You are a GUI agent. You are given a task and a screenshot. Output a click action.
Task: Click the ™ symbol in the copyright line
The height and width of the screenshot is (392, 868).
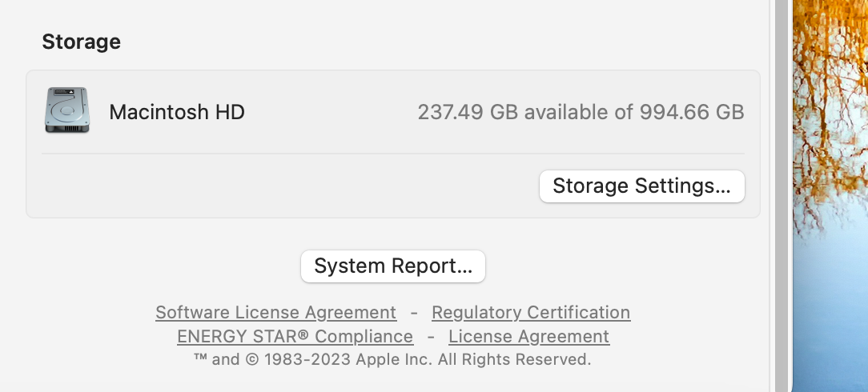(200, 359)
